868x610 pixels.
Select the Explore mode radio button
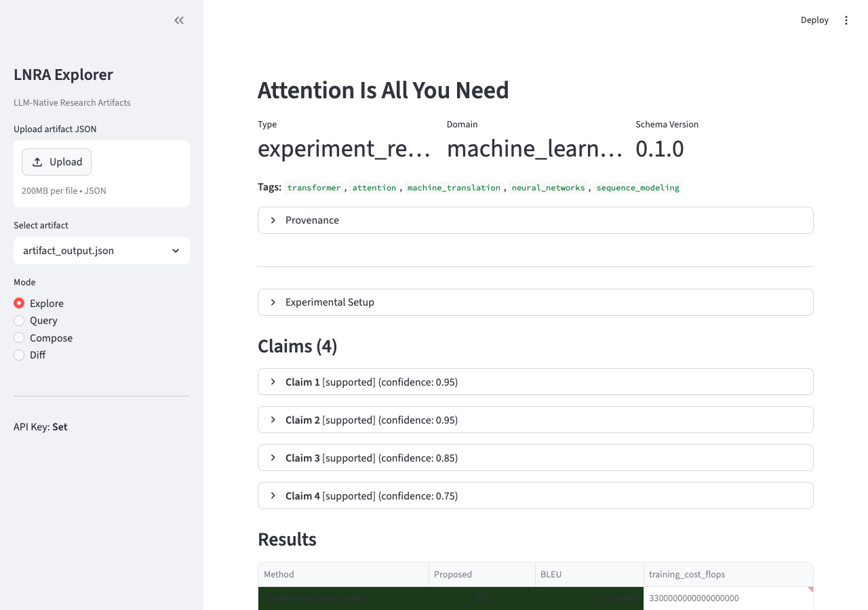19,304
